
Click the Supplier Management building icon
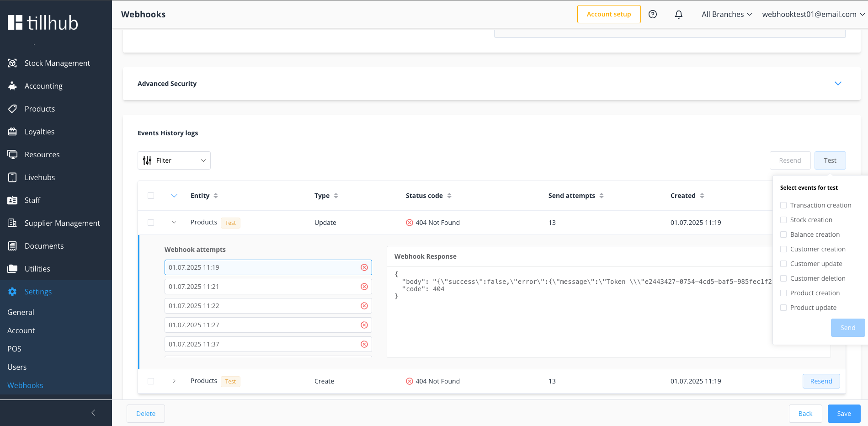pos(13,223)
